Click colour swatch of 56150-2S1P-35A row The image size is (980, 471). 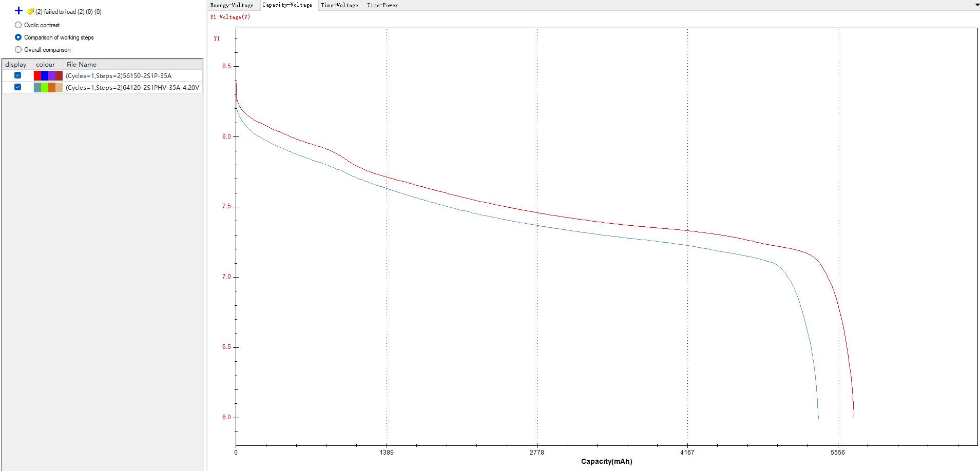pyautogui.click(x=48, y=76)
